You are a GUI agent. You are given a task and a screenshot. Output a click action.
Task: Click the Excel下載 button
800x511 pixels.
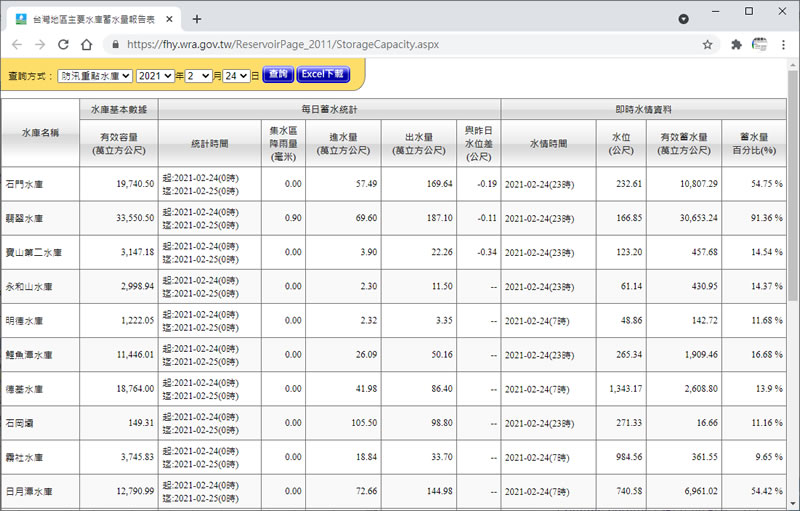(x=323, y=74)
